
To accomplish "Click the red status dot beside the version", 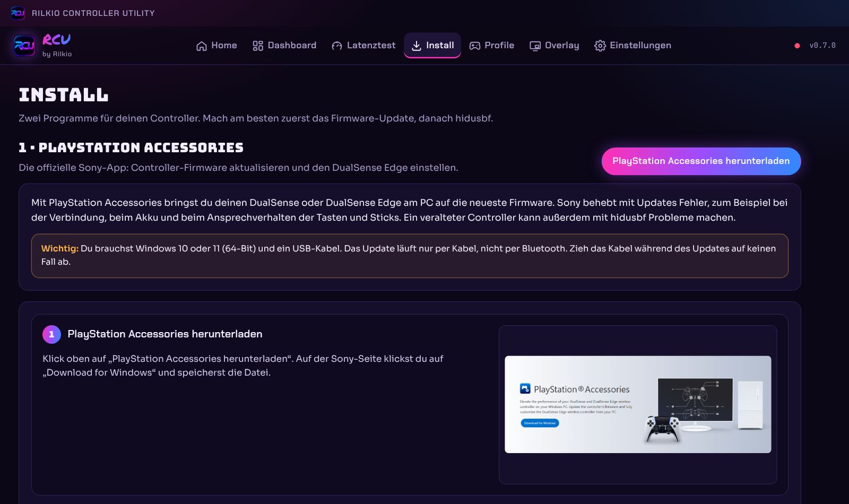I will point(797,46).
